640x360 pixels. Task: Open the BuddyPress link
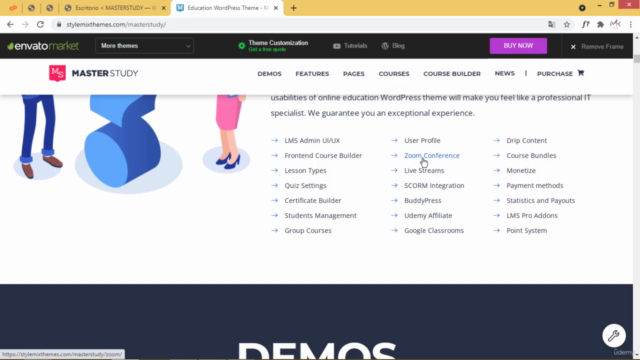(x=422, y=200)
